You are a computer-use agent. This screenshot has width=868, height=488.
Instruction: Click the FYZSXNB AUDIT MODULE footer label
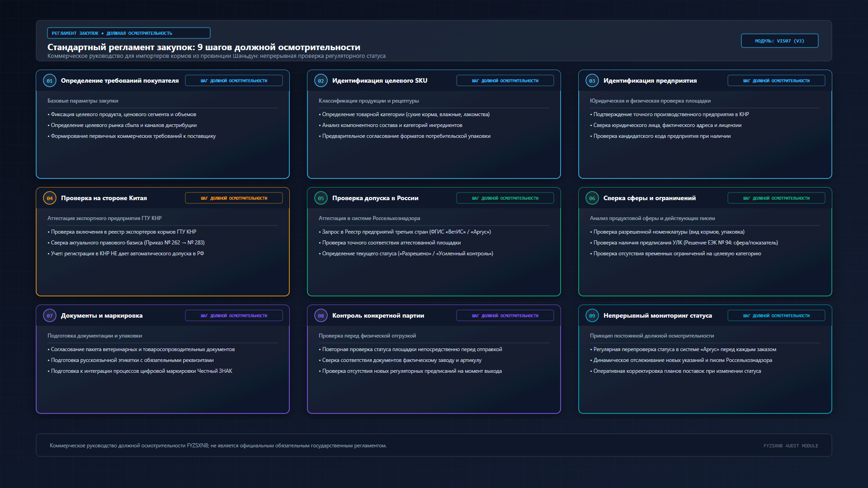pyautogui.click(x=791, y=446)
